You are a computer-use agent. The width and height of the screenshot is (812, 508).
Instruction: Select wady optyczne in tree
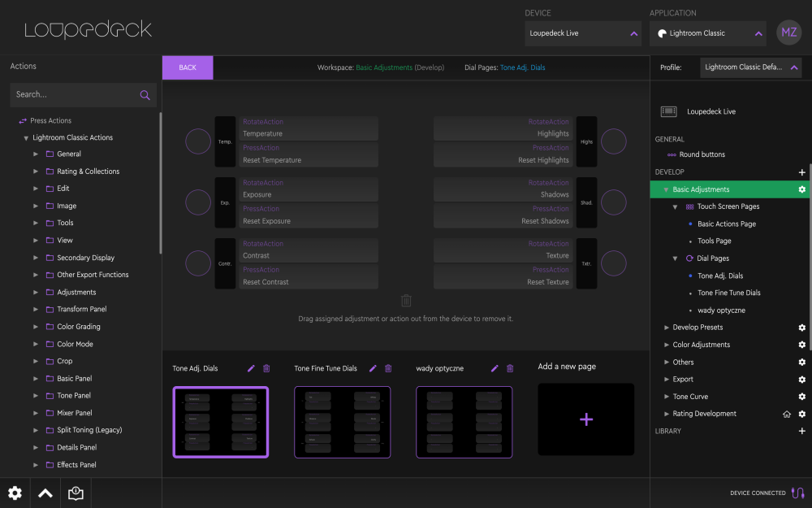point(721,310)
